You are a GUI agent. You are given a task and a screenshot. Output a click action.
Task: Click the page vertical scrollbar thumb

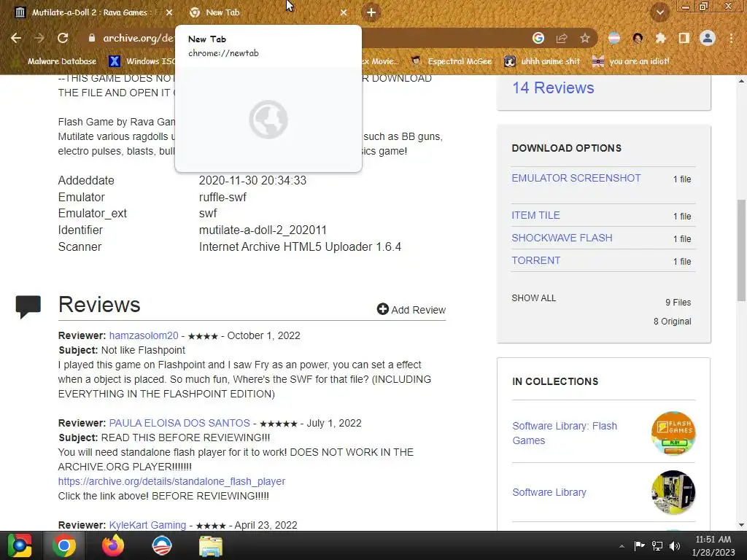(741, 250)
